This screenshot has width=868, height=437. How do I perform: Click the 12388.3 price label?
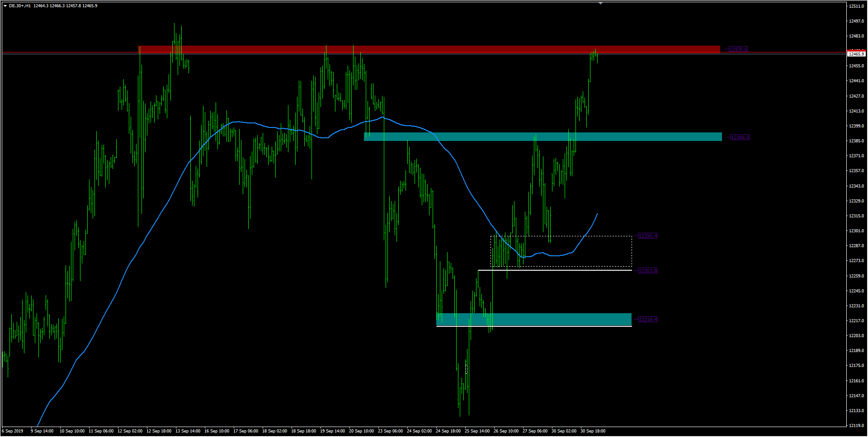pos(740,137)
